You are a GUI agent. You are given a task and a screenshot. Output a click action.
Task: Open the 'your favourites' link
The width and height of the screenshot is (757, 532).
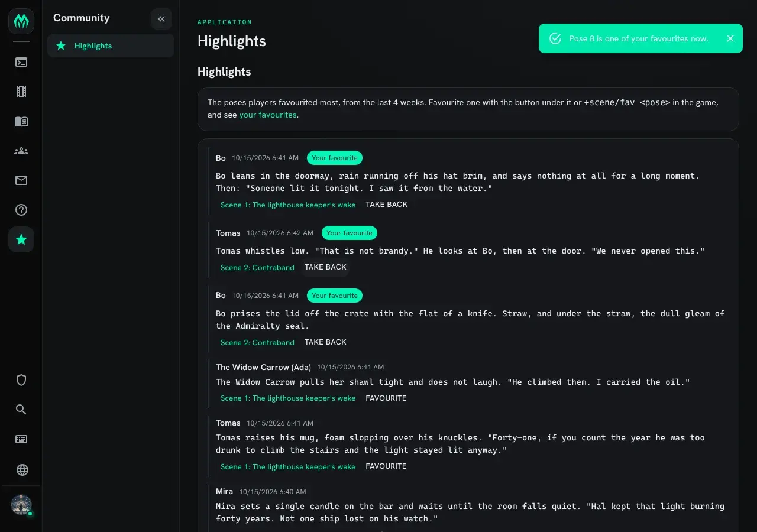tap(268, 115)
